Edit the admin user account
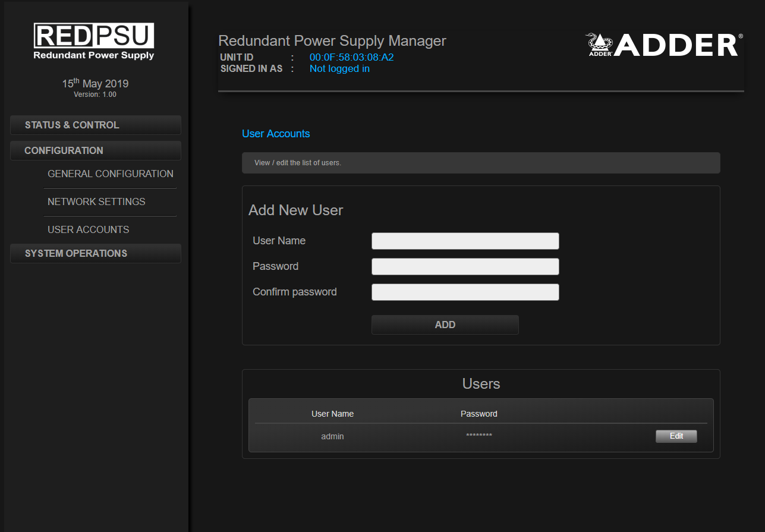The width and height of the screenshot is (765, 532). (x=676, y=436)
